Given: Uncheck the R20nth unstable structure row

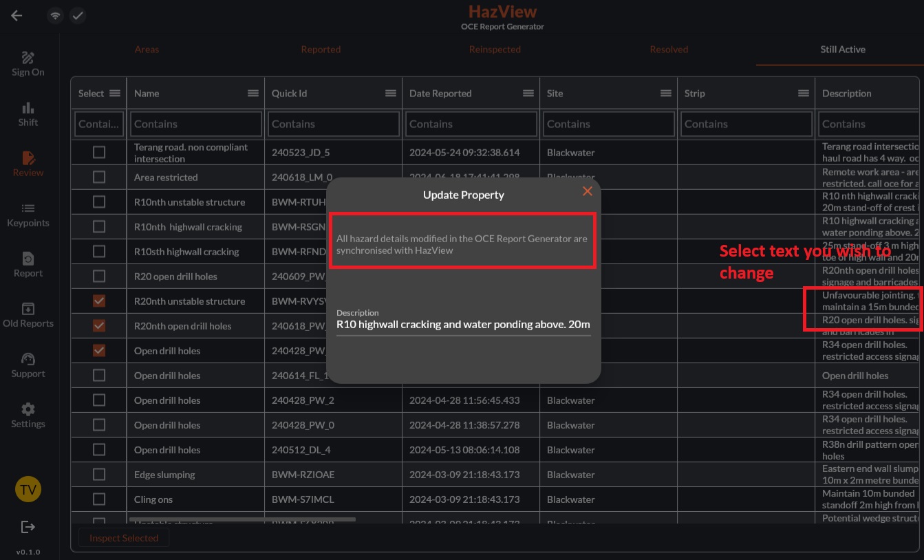Looking at the screenshot, I should click(99, 301).
